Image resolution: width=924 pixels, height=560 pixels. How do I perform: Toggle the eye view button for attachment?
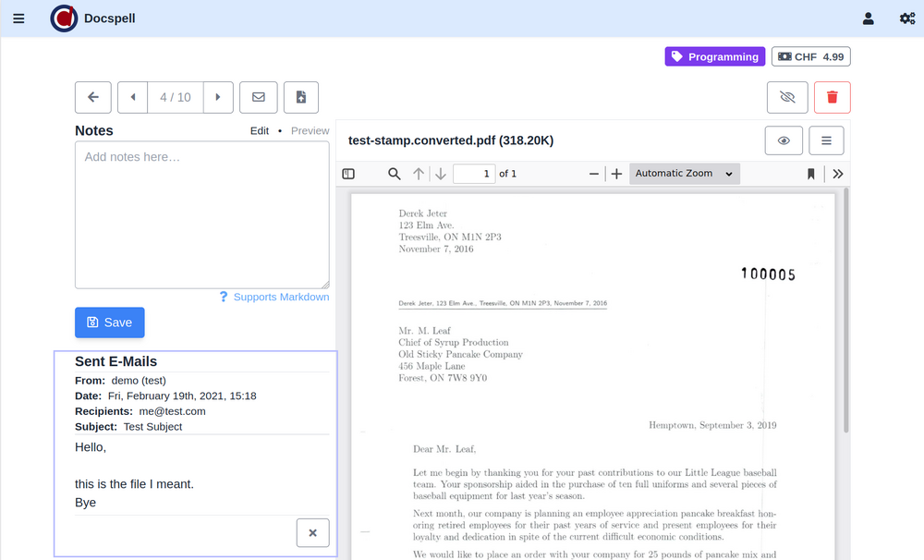pos(784,140)
